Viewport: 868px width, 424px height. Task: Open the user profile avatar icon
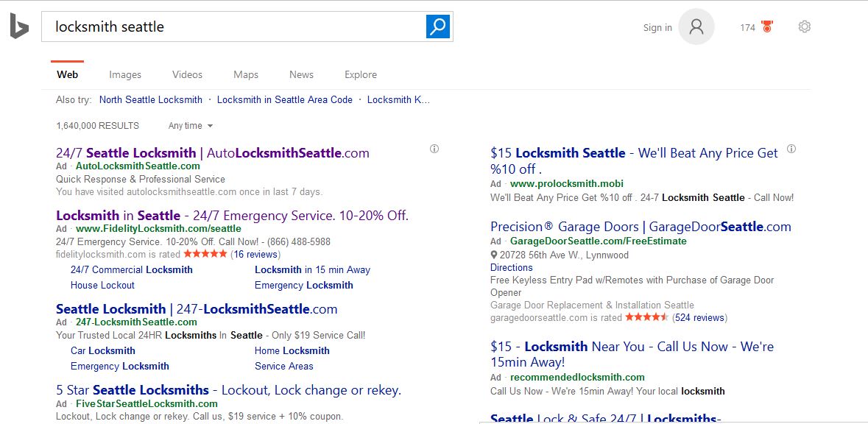[x=696, y=26]
